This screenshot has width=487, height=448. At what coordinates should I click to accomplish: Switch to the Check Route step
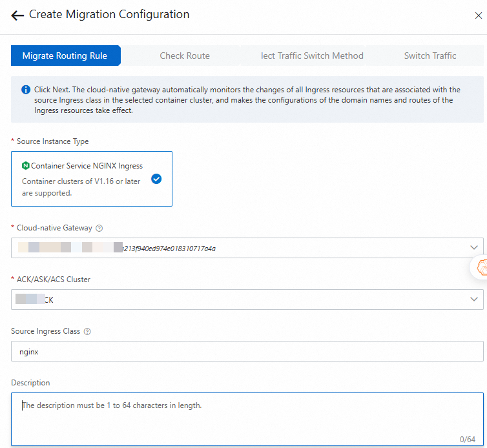pyautogui.click(x=185, y=56)
